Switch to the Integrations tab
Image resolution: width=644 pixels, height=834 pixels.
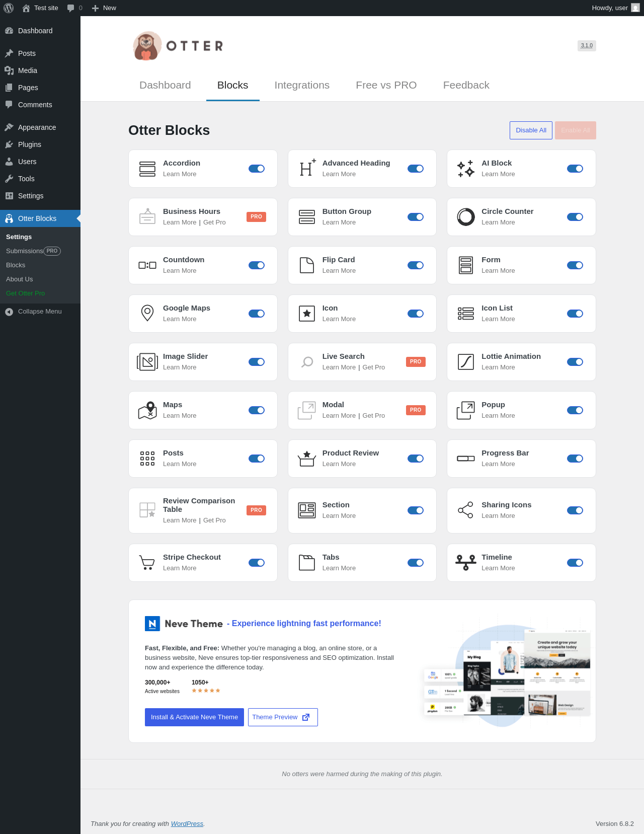302,85
